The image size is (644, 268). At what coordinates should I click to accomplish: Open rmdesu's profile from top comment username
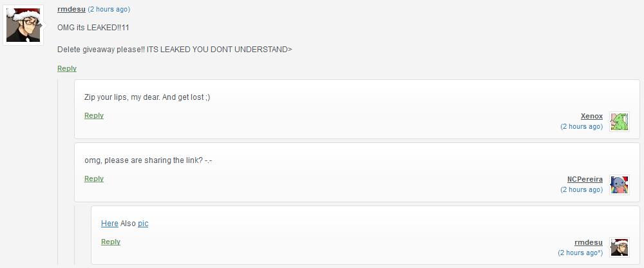[x=71, y=9]
